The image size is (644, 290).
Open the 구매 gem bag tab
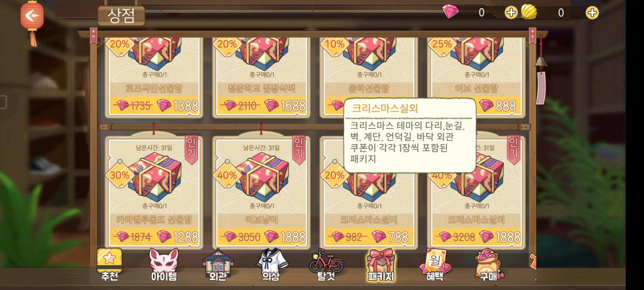click(x=488, y=264)
